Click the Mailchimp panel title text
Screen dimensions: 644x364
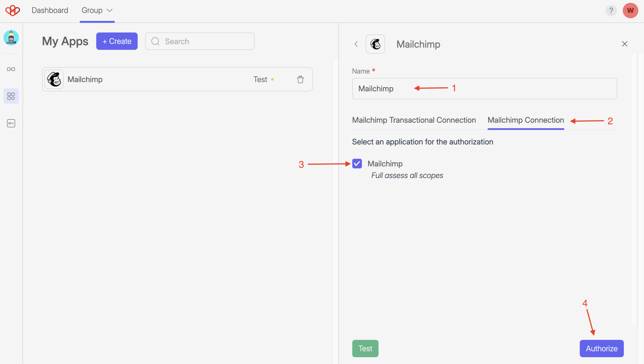point(418,44)
